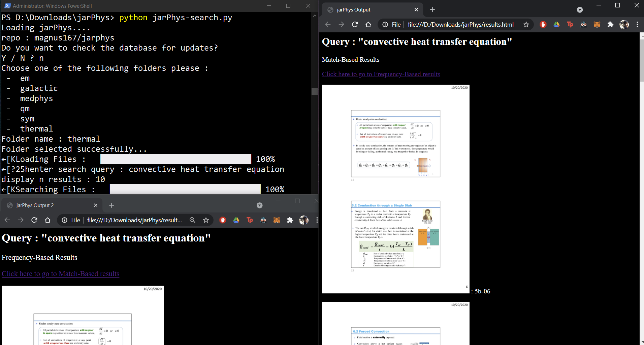The width and height of the screenshot is (644, 345).
Task: Open the page zoom magnifier in the address bar
Action: (x=192, y=220)
